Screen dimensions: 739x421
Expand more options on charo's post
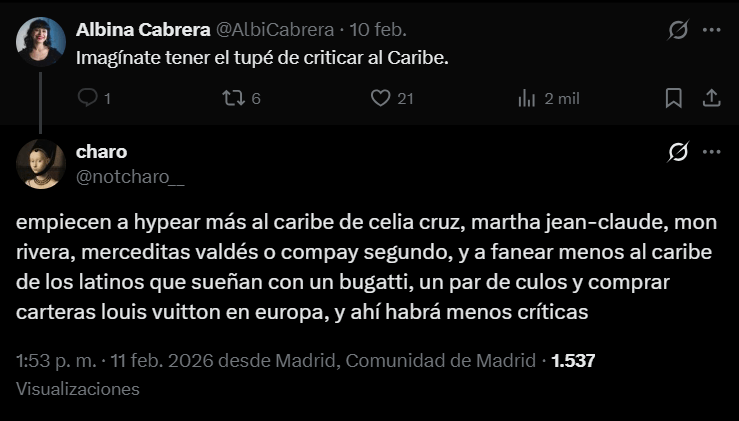click(712, 152)
